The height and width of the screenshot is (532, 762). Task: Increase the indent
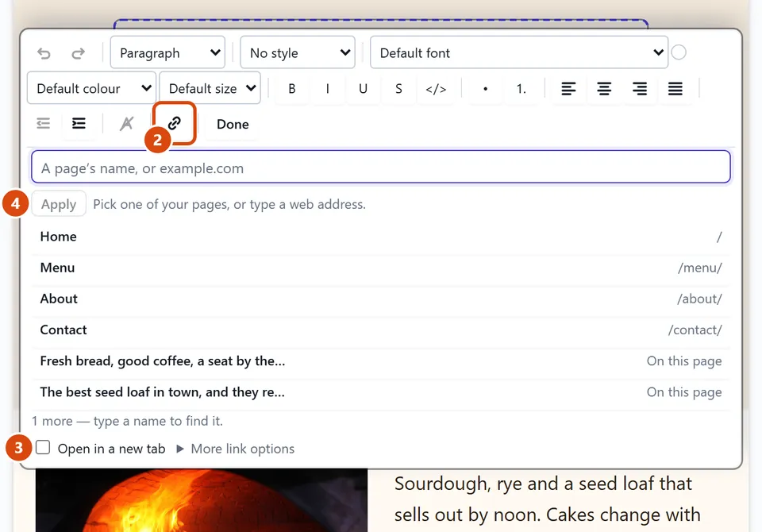79,124
